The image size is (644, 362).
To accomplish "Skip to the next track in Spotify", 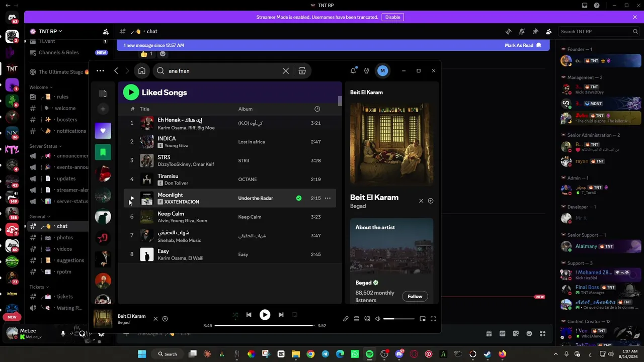I will 281,315.
